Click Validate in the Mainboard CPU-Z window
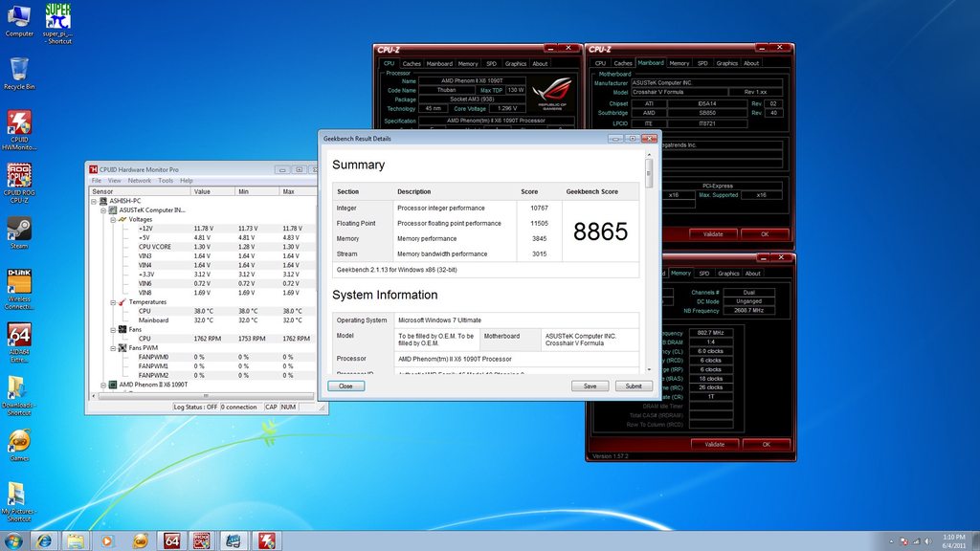This screenshot has width=980, height=551. (713, 234)
